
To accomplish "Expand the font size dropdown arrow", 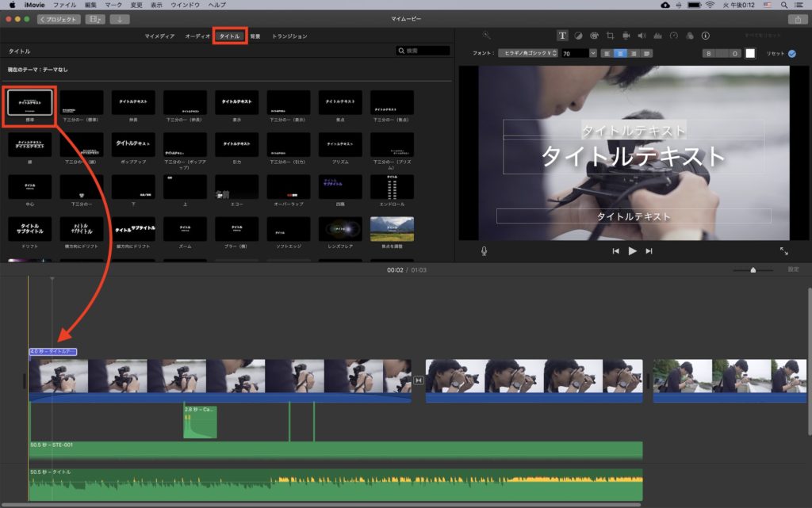I will tap(593, 53).
